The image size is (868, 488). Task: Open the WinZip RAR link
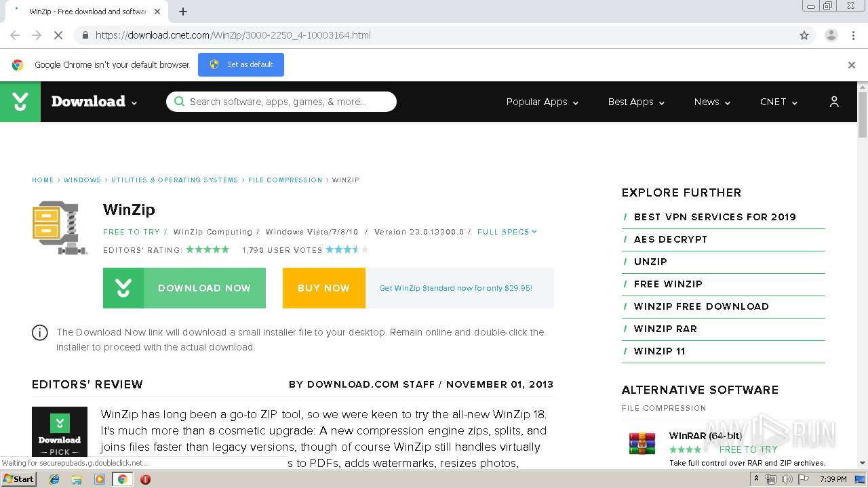665,329
